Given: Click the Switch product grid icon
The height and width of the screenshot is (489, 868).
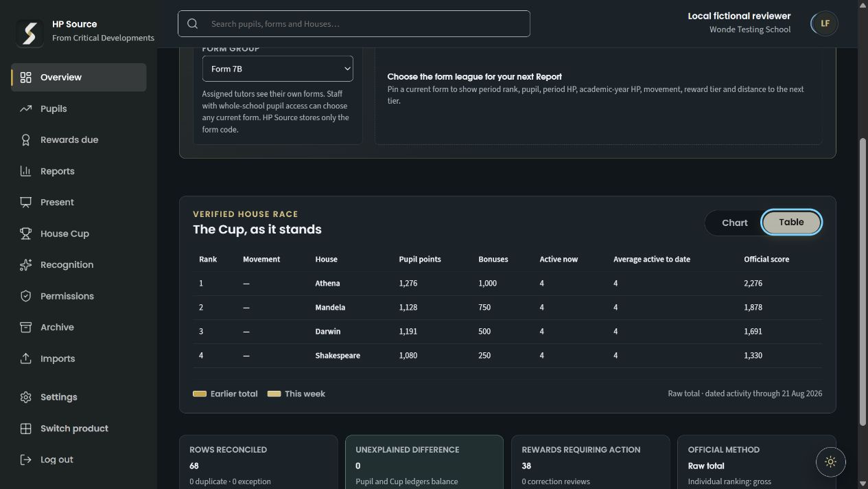Looking at the screenshot, I should (x=26, y=429).
